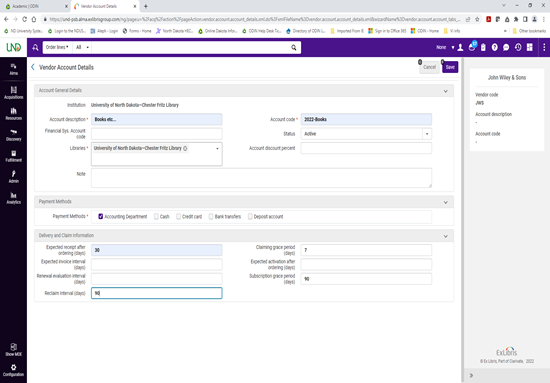This screenshot has height=383, width=550.
Task: Click the Save button
Action: [450, 67]
